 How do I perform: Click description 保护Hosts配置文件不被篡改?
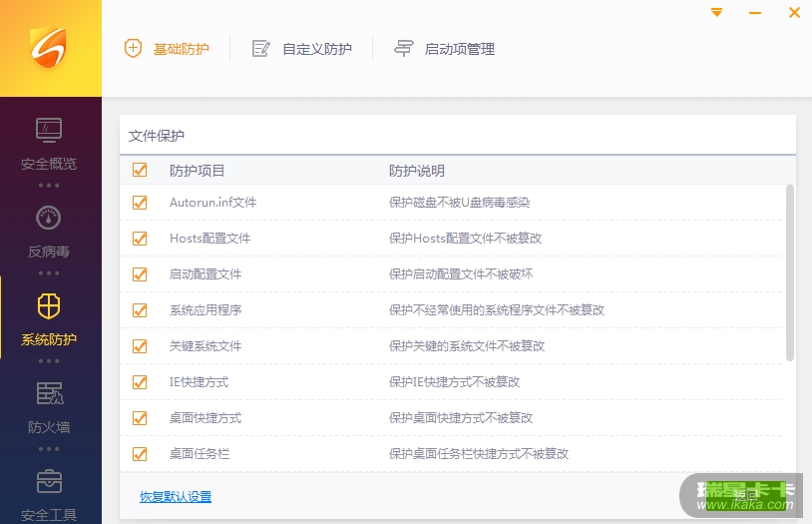click(465, 238)
